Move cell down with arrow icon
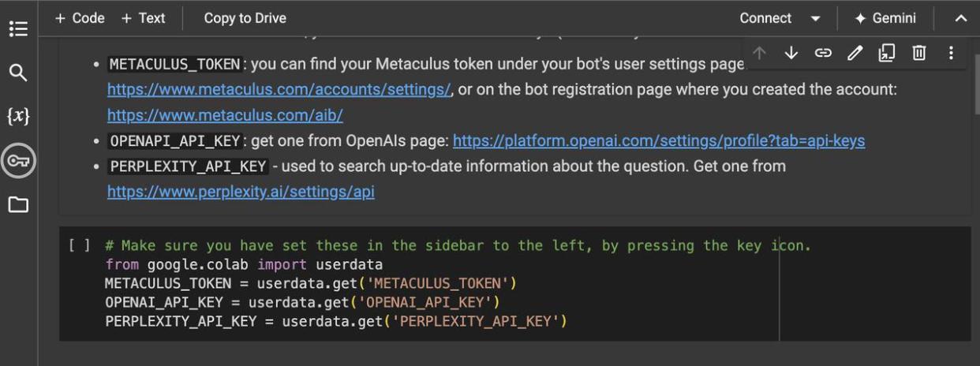The height and width of the screenshot is (366, 980). click(791, 53)
